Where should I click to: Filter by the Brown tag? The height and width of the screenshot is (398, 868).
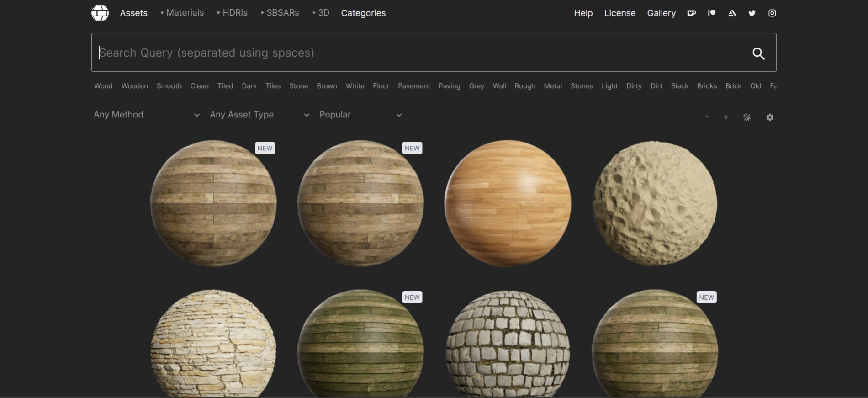pyautogui.click(x=327, y=86)
